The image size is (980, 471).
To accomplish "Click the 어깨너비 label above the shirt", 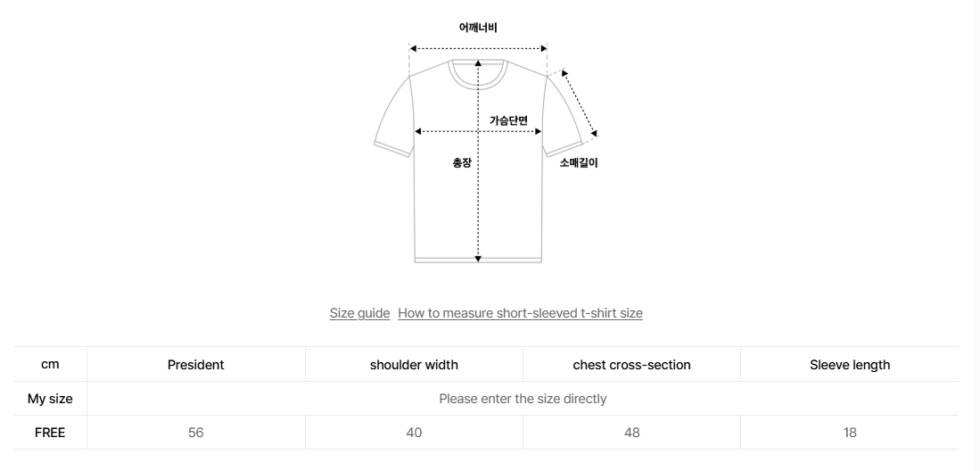I will (478, 28).
